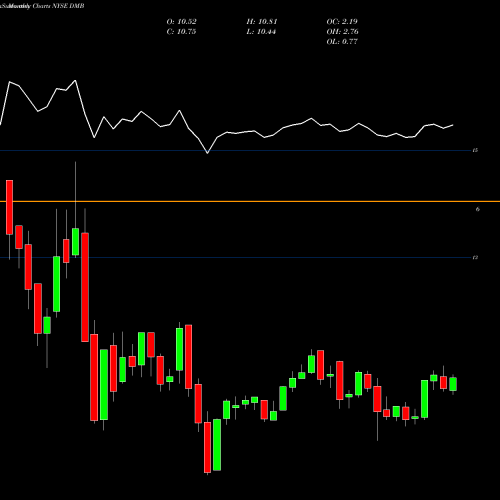Click the last green candle on the right
Viewport: 500px width, 500px height.
click(x=453, y=384)
